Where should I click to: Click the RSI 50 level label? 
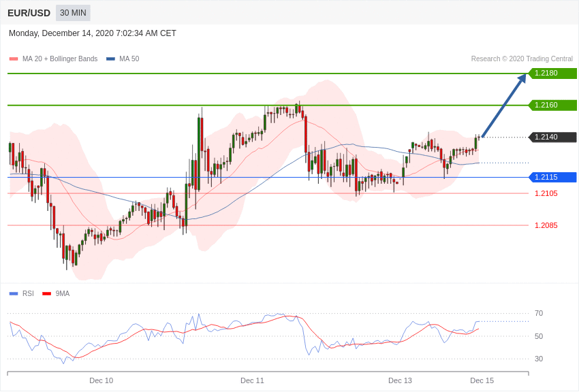click(539, 336)
